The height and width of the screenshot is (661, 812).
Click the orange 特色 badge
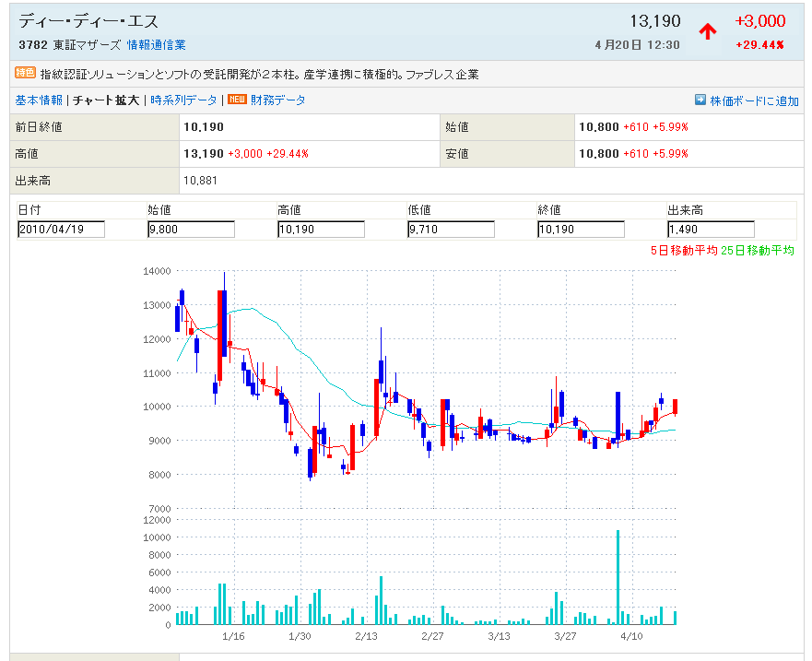26,74
